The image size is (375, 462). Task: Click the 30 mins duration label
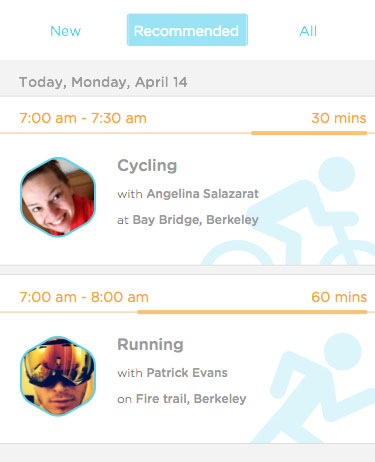pyautogui.click(x=339, y=118)
